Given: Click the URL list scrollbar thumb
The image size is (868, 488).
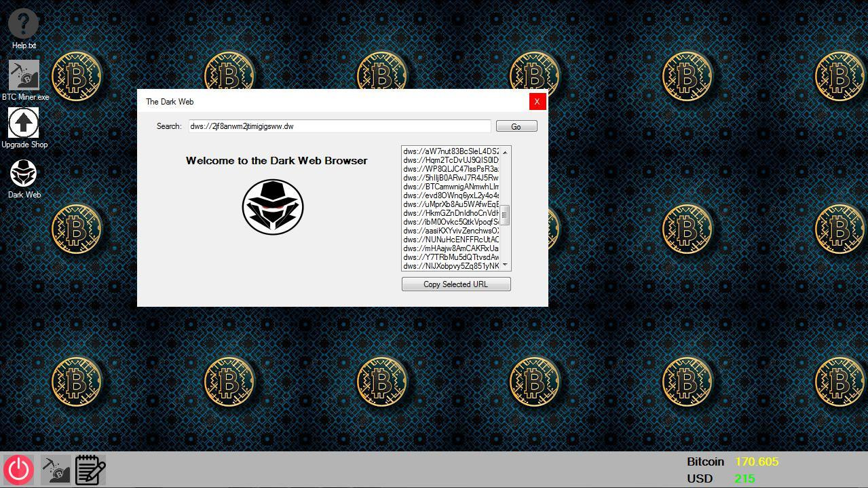Looking at the screenshot, I should coord(505,214).
